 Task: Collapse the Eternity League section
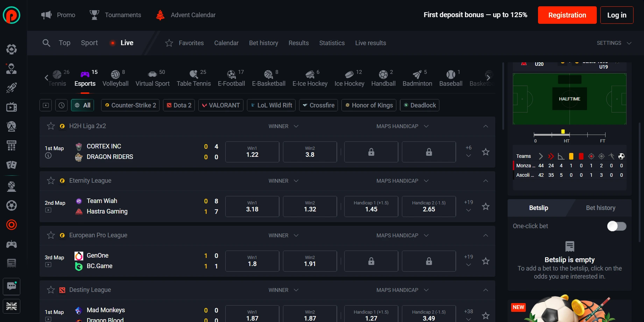[x=486, y=181]
